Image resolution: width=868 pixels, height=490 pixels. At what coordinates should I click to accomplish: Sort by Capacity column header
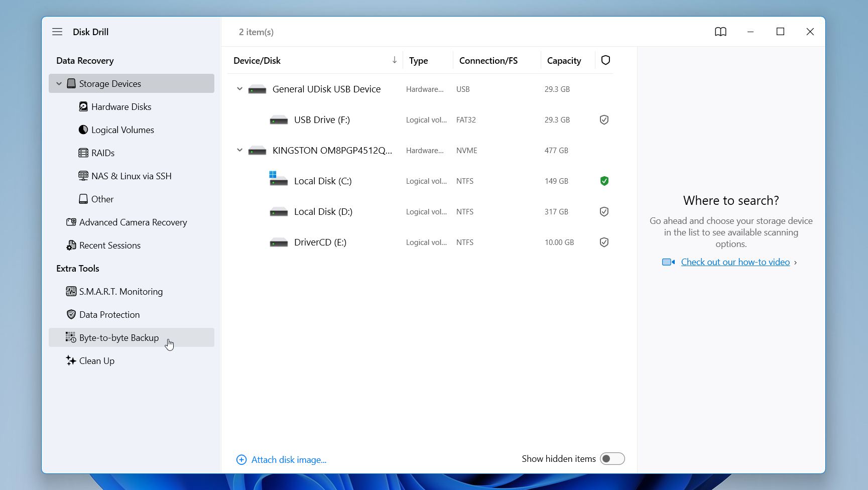(x=564, y=60)
